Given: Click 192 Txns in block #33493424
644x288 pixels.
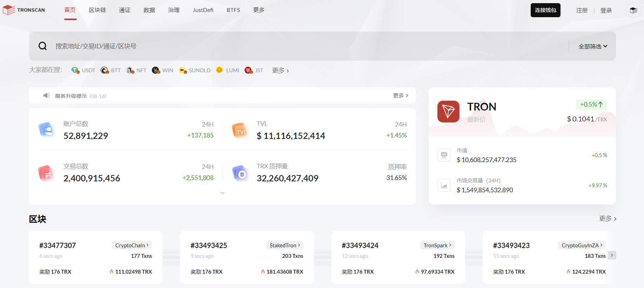Looking at the screenshot, I should (x=444, y=256).
